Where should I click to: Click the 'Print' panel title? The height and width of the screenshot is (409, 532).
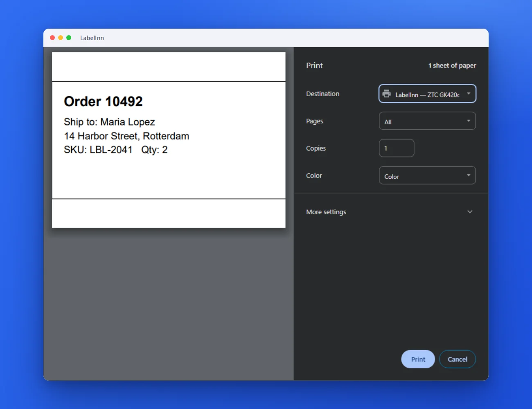point(314,65)
